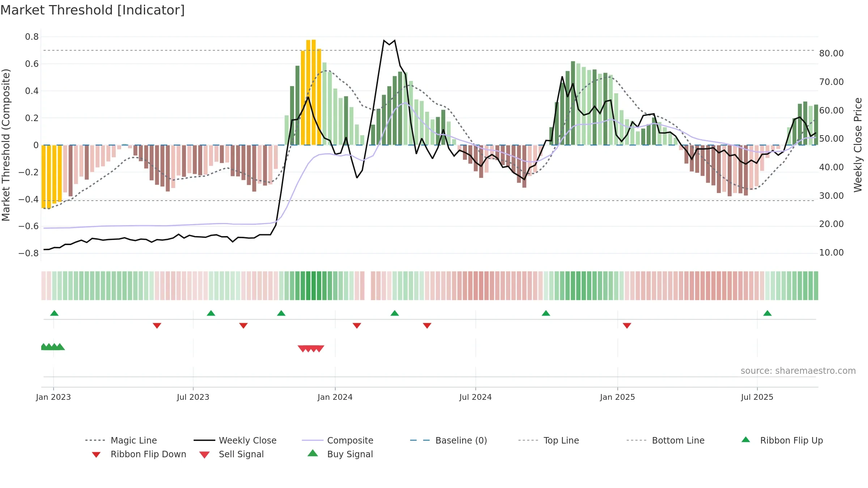Click the yellow bars at Jan 2023

[51, 176]
